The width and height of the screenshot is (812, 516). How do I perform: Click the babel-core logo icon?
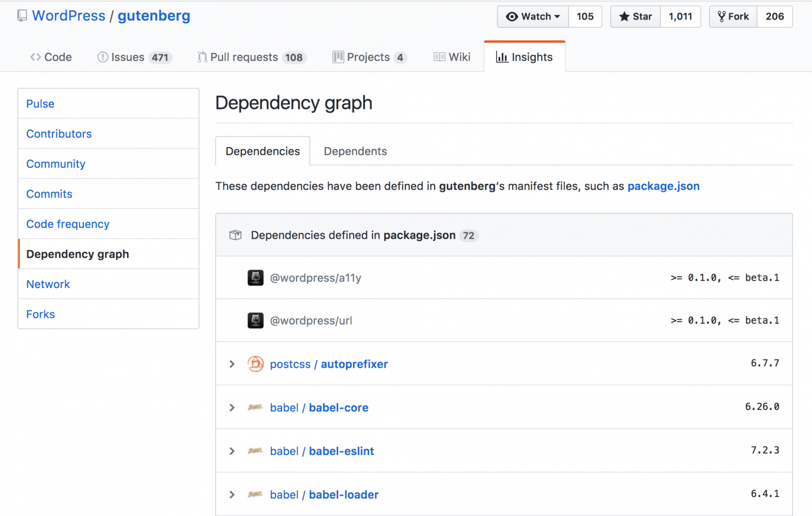[255, 407]
